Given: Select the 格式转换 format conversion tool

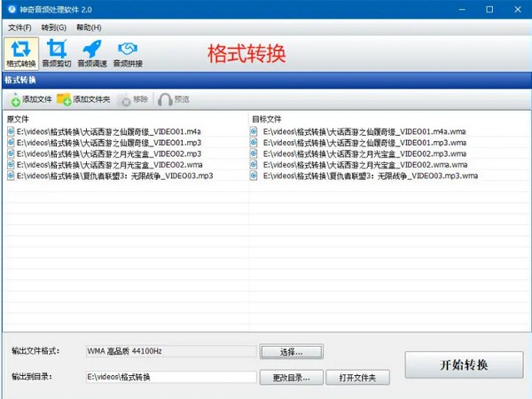Looking at the screenshot, I should (21, 53).
